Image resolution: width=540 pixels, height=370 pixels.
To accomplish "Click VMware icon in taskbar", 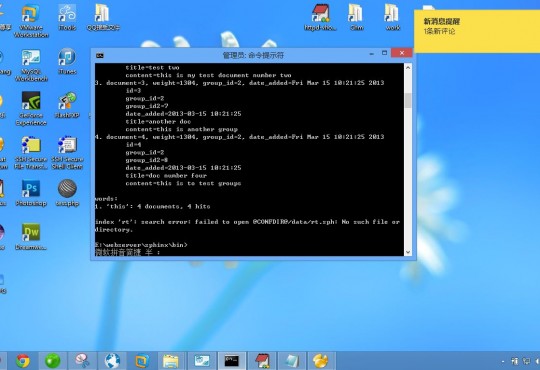I will [142, 361].
